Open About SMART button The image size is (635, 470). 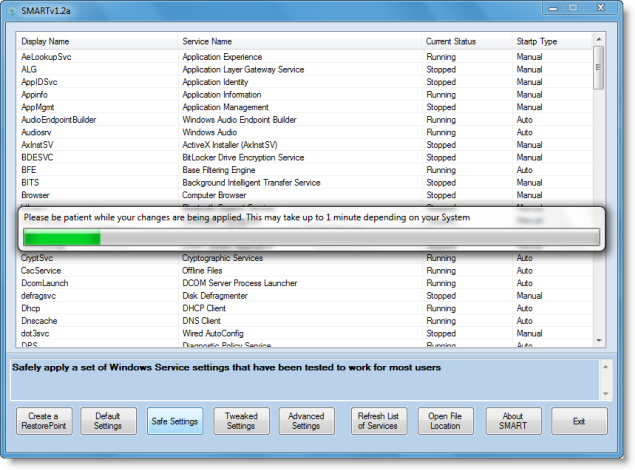514,421
